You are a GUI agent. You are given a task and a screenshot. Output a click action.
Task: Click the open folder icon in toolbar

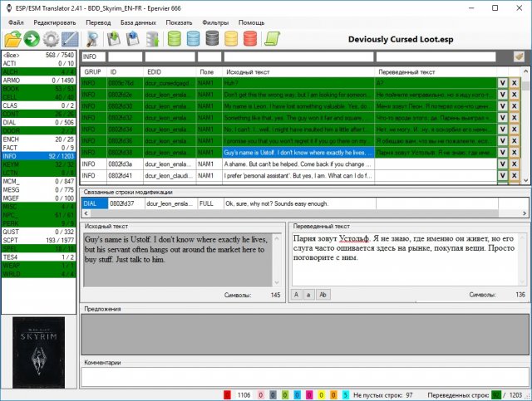tap(13, 38)
